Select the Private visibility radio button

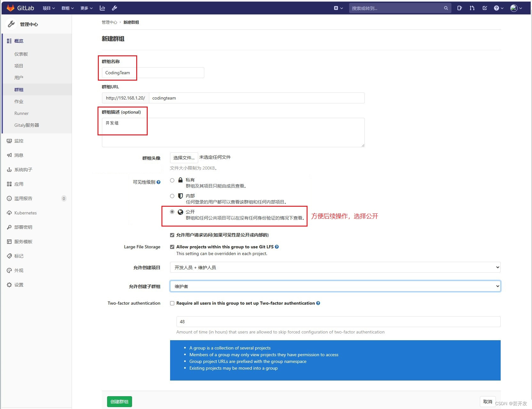[172, 180]
